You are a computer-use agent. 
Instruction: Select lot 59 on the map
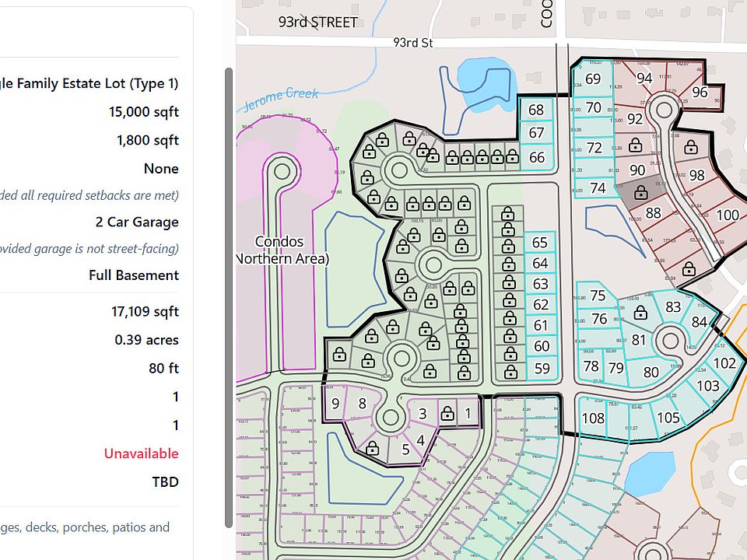[x=542, y=369]
